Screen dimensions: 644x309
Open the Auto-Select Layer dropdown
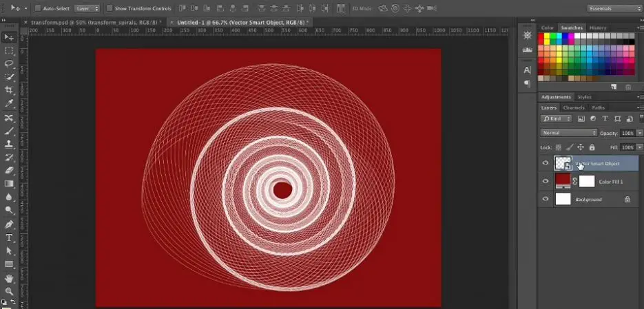(x=85, y=8)
